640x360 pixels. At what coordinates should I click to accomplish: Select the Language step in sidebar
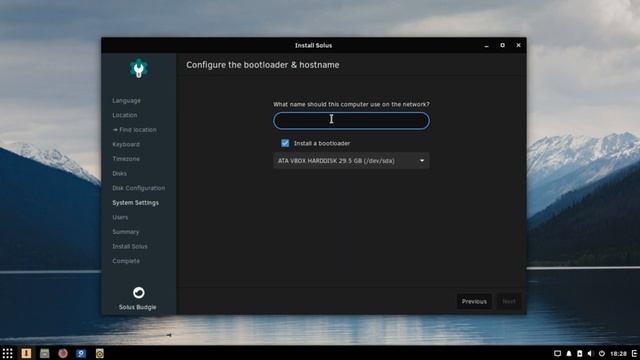[127, 100]
